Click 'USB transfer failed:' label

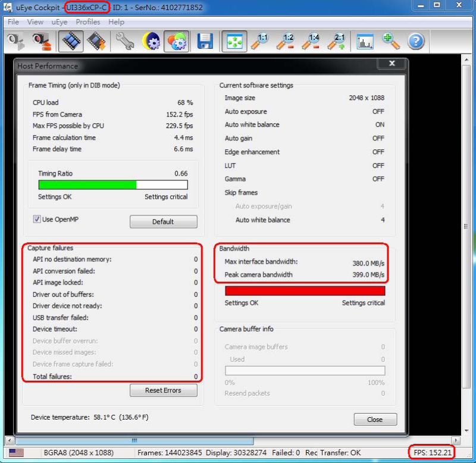pos(61,318)
